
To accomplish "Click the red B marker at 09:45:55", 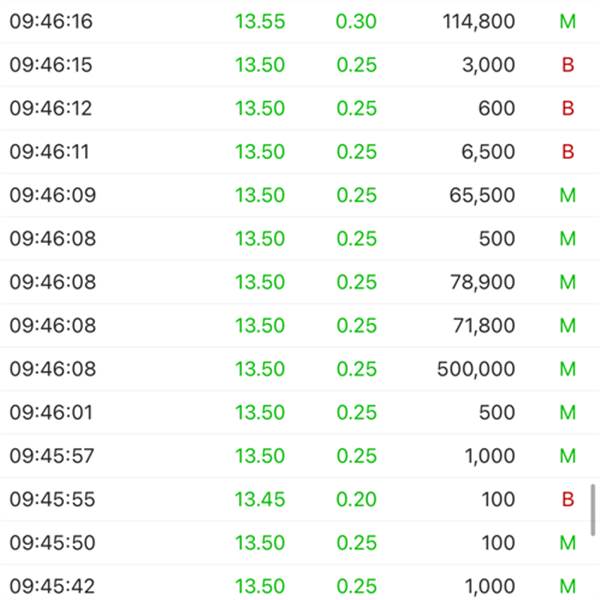I will (568, 499).
